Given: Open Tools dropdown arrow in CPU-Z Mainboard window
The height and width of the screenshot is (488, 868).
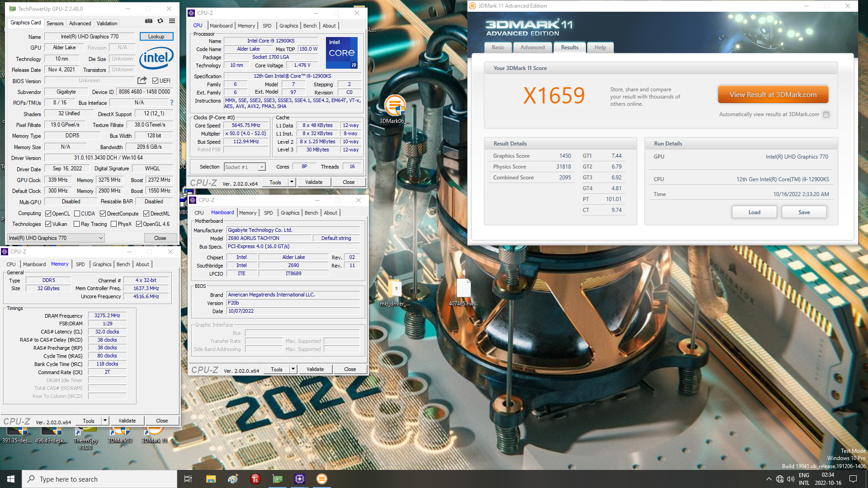Looking at the screenshot, I should pyautogui.click(x=293, y=369).
